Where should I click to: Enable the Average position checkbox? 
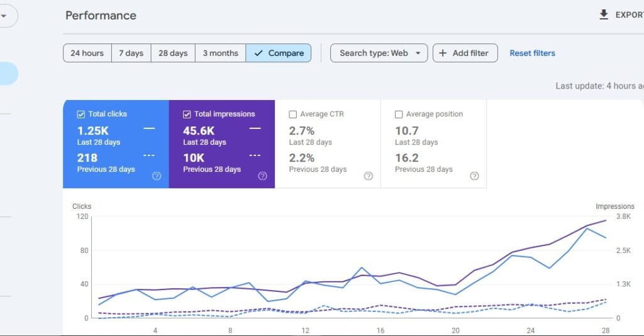click(x=399, y=115)
